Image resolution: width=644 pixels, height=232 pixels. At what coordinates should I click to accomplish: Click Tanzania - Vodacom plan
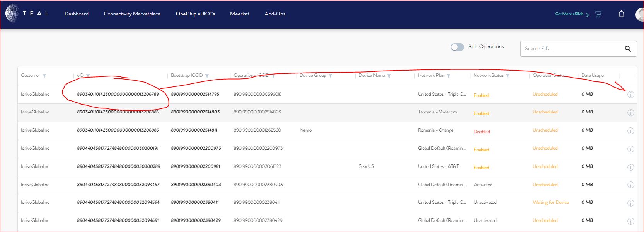pyautogui.click(x=437, y=112)
